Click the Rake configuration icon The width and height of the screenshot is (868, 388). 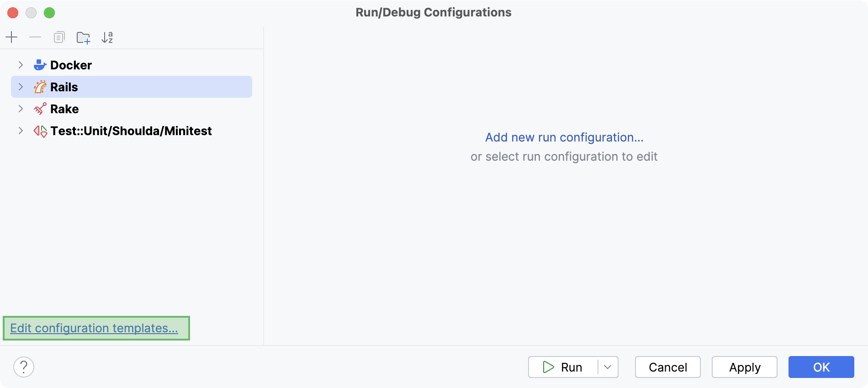[x=40, y=109]
